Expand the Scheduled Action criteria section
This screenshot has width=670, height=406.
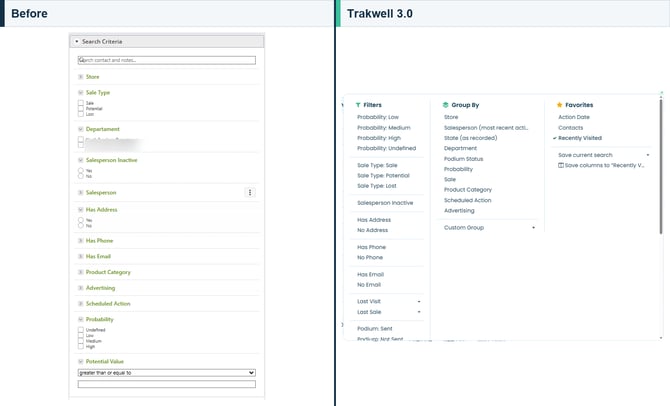point(80,304)
